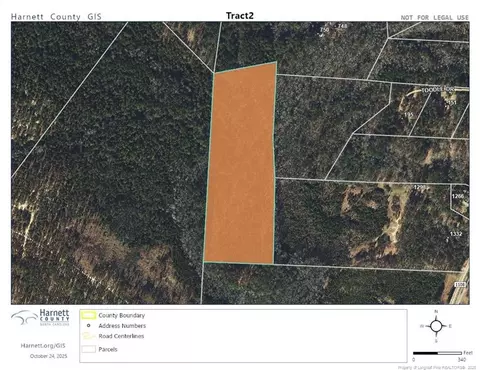The width and height of the screenshot is (480, 370).
Task: Click the "County Boundary" legend label
Action: [122, 315]
